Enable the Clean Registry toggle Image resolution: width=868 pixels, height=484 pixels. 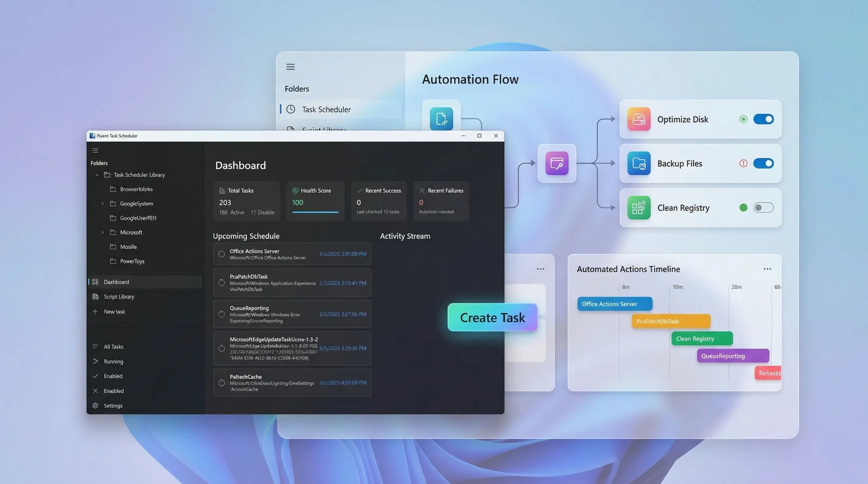coord(763,208)
